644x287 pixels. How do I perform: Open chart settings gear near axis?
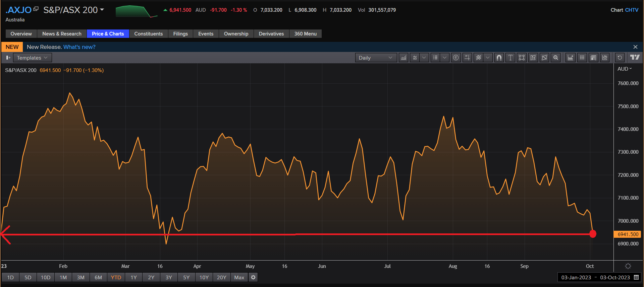(x=628, y=266)
